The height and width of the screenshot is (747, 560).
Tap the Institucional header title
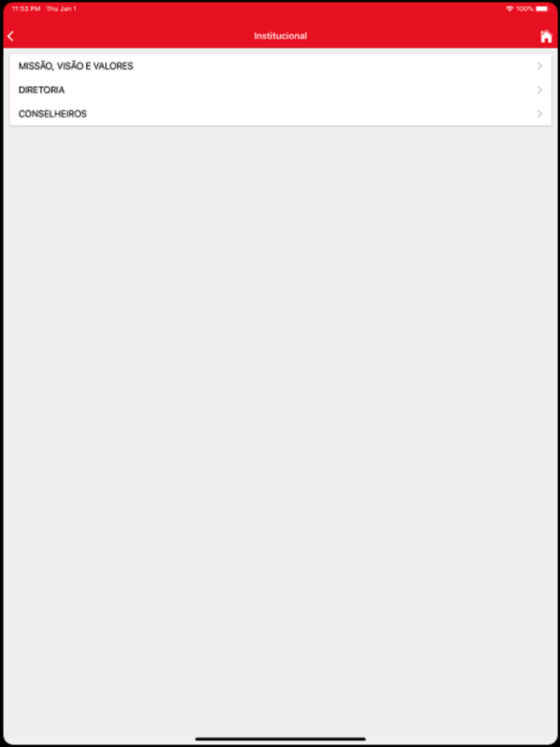pyautogui.click(x=280, y=36)
